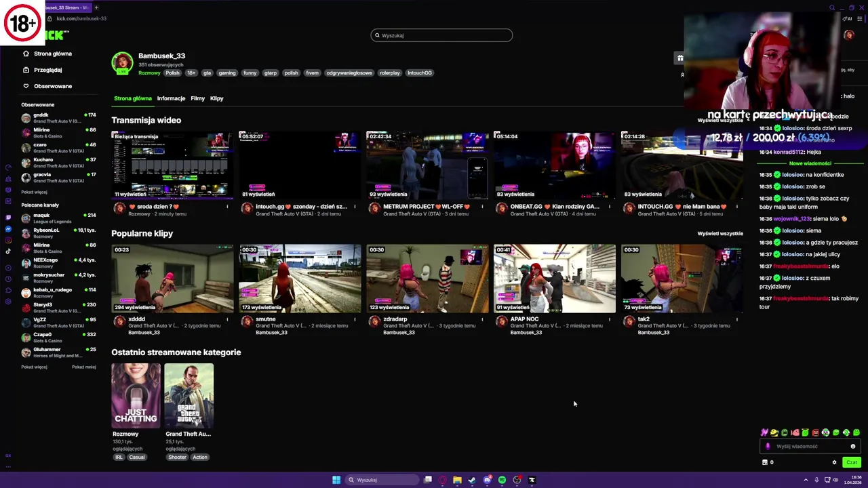
Task: Open recommended channel kebab_u_rudego avatar
Action: pyautogui.click(x=26, y=293)
